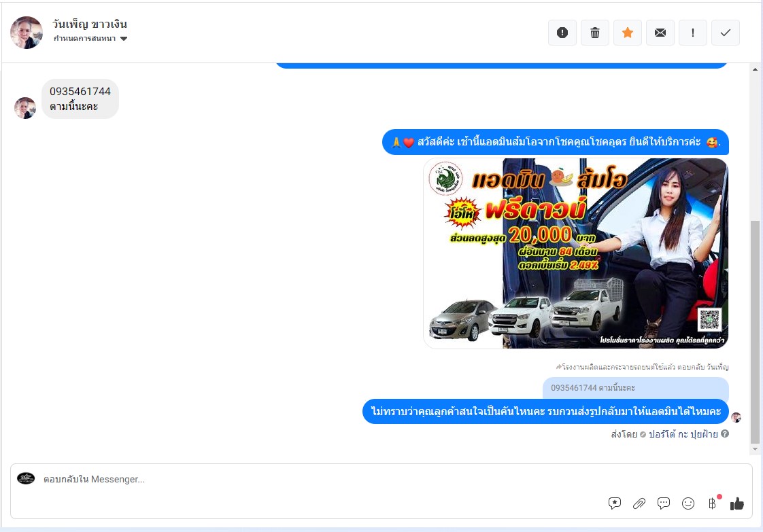Open the กำหนดการสนทนา dropdown arrow

(124, 39)
